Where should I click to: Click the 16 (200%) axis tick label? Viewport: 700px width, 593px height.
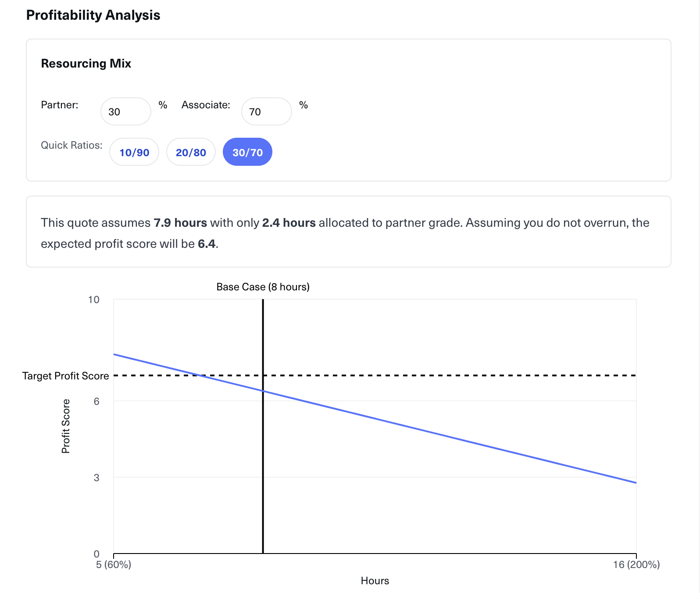tap(636, 564)
